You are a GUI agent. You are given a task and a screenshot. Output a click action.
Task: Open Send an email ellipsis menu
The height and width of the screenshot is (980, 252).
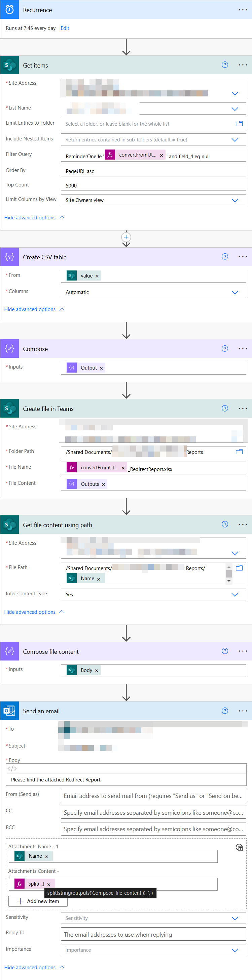(243, 711)
